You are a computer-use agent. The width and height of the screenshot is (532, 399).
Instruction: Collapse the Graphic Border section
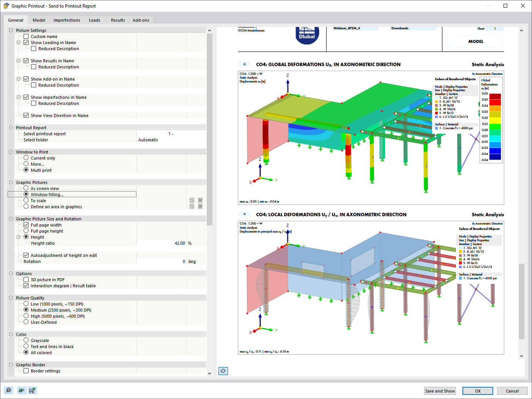pyautogui.click(x=11, y=365)
